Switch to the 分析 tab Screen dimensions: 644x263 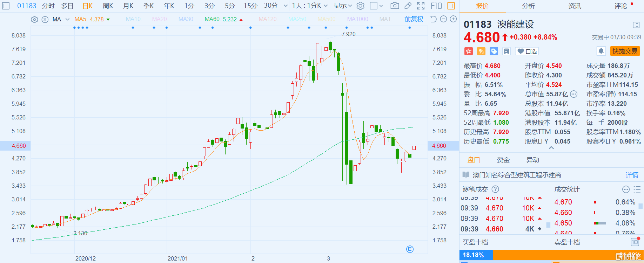(528, 6)
